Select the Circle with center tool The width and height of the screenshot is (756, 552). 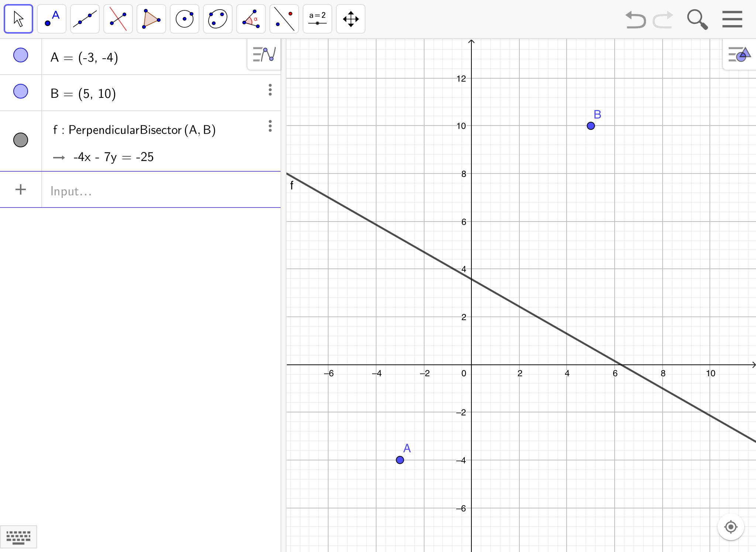(x=185, y=19)
